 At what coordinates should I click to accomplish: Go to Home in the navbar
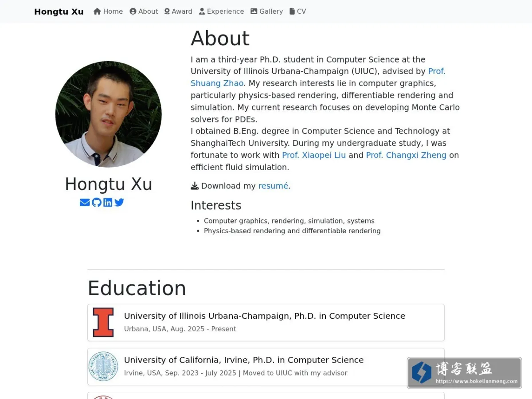click(x=108, y=12)
